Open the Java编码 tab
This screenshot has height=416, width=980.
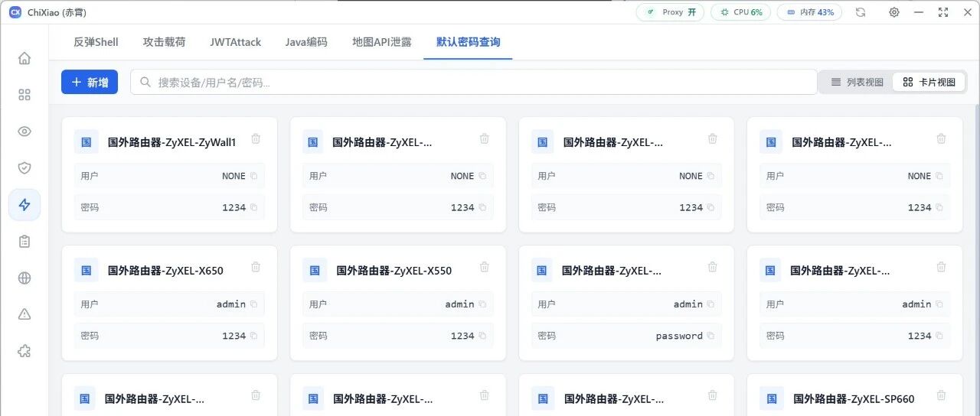[x=306, y=42]
